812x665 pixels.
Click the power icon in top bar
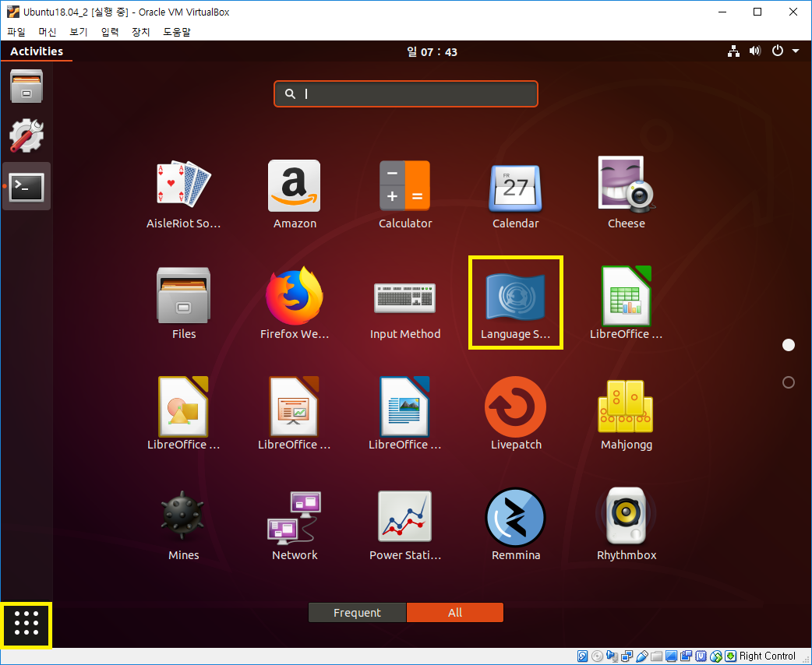pos(777,51)
